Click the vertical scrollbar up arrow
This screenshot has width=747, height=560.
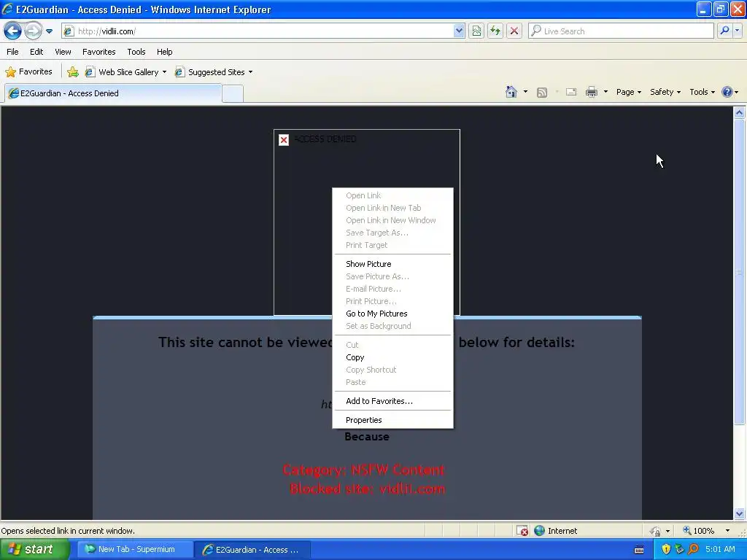point(740,113)
